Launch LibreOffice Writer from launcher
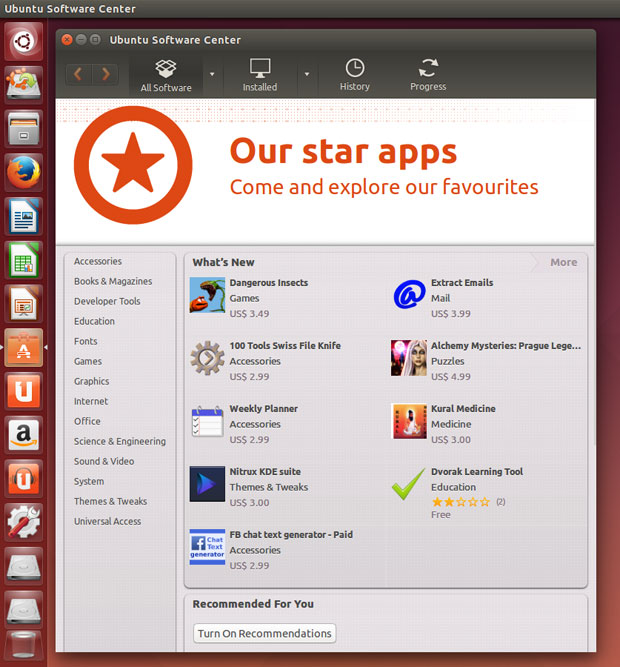Screen dimensions: 620x667 click(23, 217)
